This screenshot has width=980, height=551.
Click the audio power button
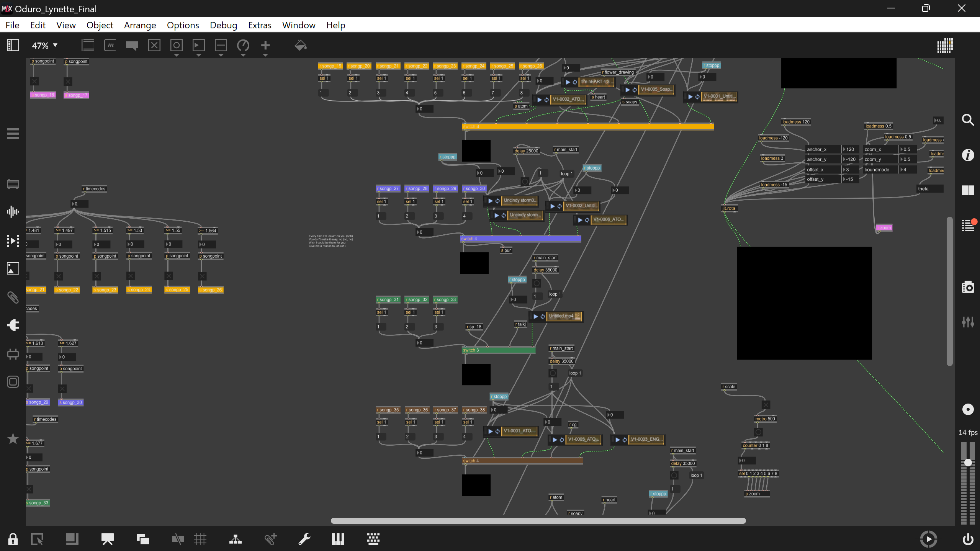(x=968, y=539)
